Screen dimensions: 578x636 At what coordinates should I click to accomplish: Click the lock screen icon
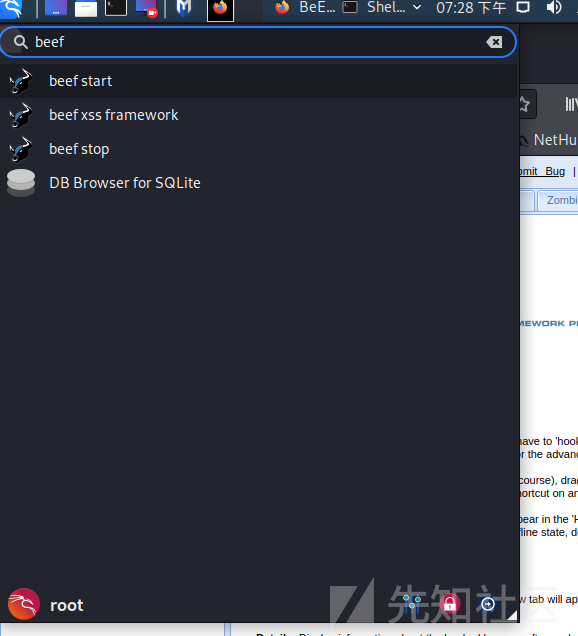pyautogui.click(x=449, y=604)
